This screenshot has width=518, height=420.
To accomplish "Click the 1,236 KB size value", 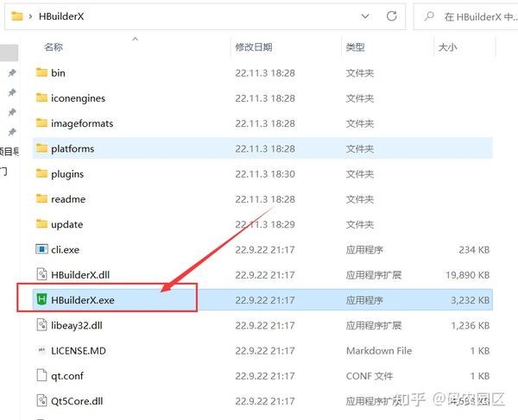I will pos(471,325).
